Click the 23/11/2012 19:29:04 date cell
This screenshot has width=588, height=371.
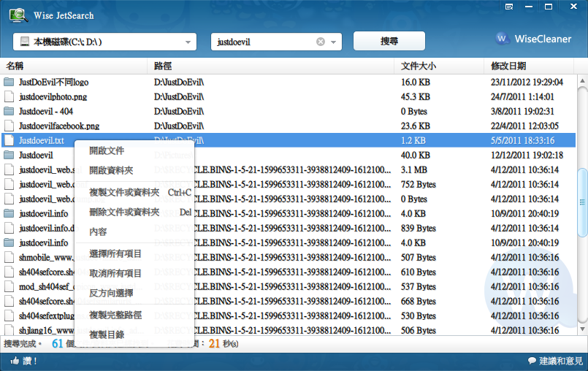[527, 82]
